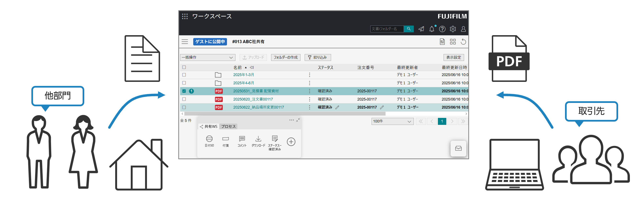Click the paper plane send icon
Screen dimensions: 644x202
click(421, 29)
